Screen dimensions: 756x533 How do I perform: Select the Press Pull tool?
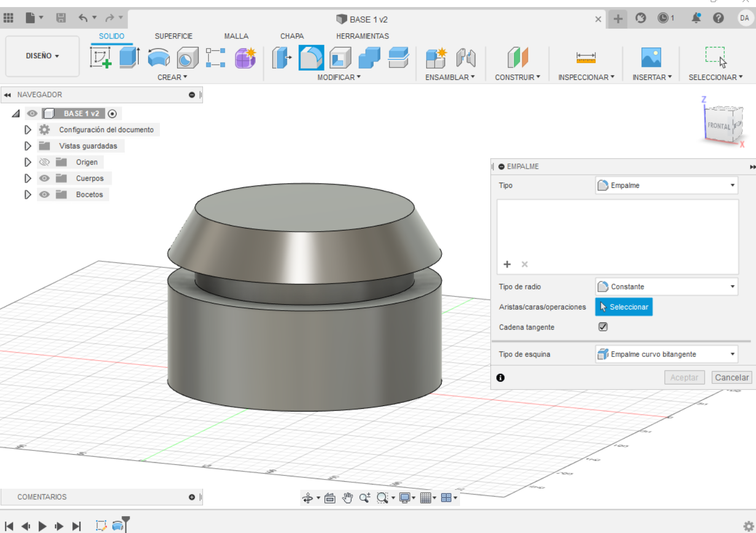(x=281, y=57)
